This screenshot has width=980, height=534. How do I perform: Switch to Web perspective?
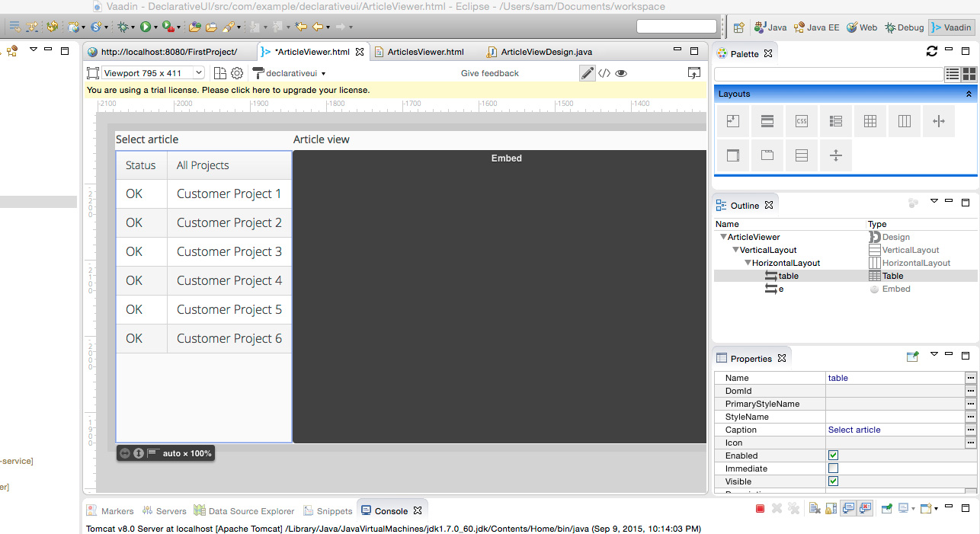[x=862, y=27]
